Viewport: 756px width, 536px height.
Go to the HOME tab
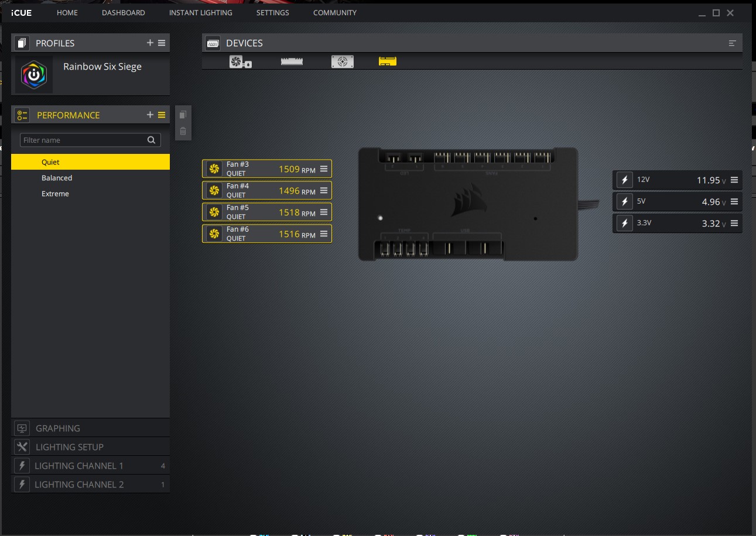click(x=67, y=12)
